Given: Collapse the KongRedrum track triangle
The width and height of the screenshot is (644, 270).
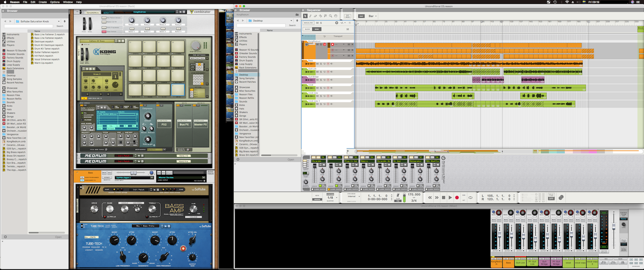Looking at the screenshot, I should click(x=303, y=42).
